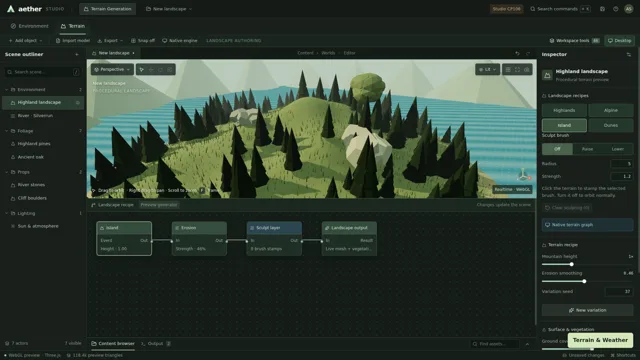Click the collapse chevron in Content browser bar

(527, 344)
